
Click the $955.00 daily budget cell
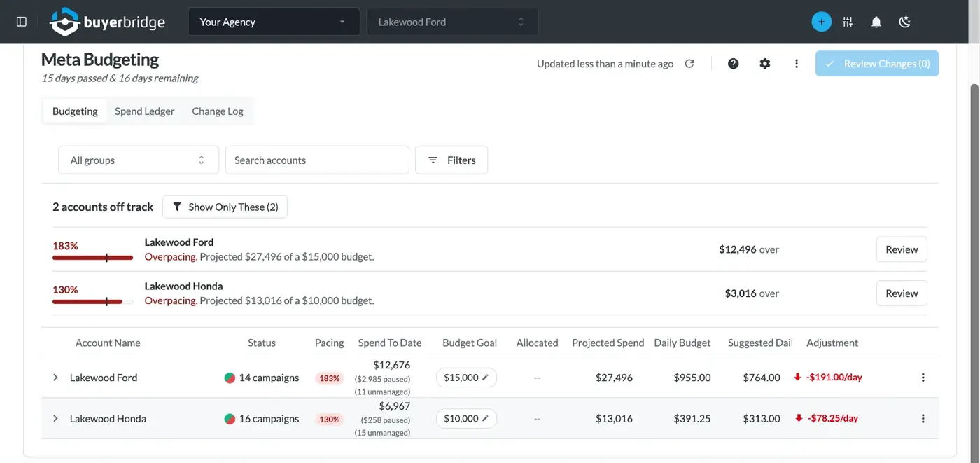tap(692, 378)
